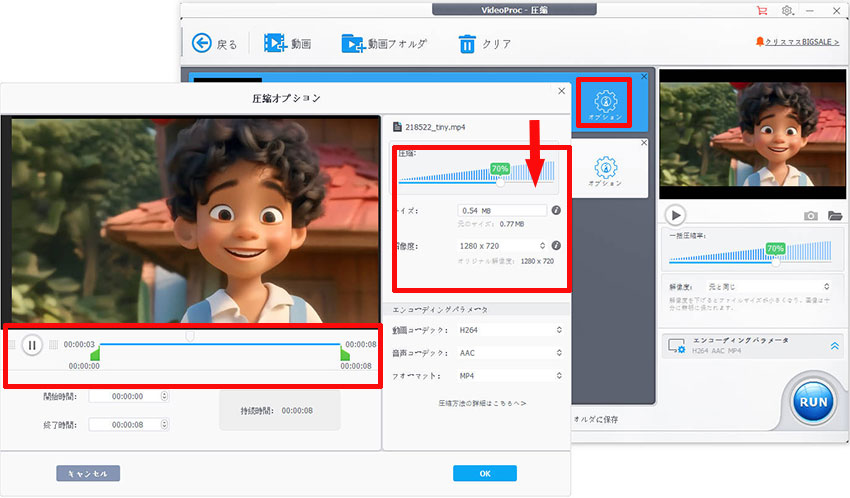The image size is (850, 498).
Task: Add a video folder via 動画フォルダ
Action: coord(353,44)
